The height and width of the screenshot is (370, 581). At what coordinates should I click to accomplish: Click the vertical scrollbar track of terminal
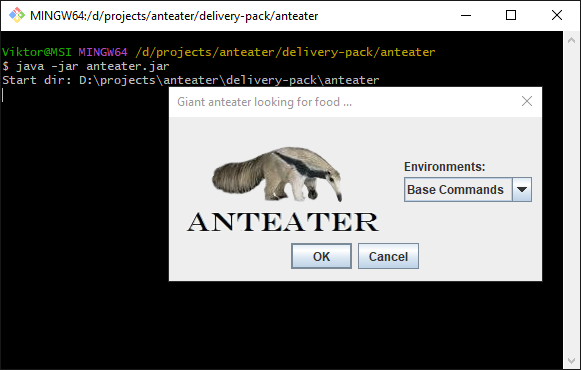pos(571,200)
